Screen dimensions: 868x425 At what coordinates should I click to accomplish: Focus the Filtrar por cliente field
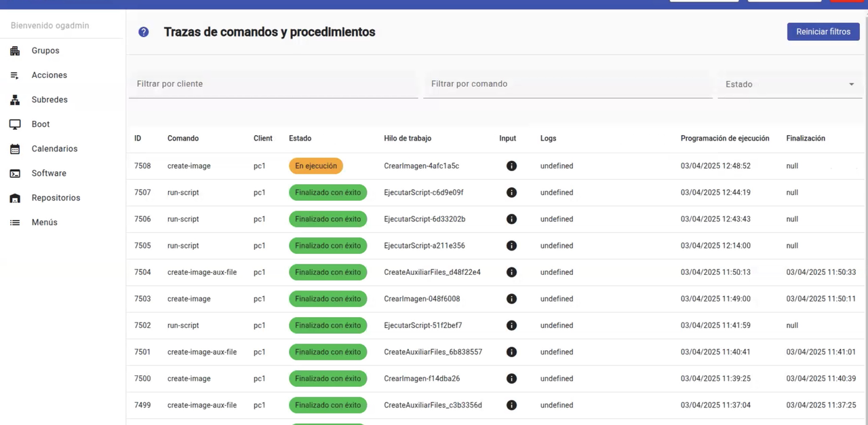point(273,84)
